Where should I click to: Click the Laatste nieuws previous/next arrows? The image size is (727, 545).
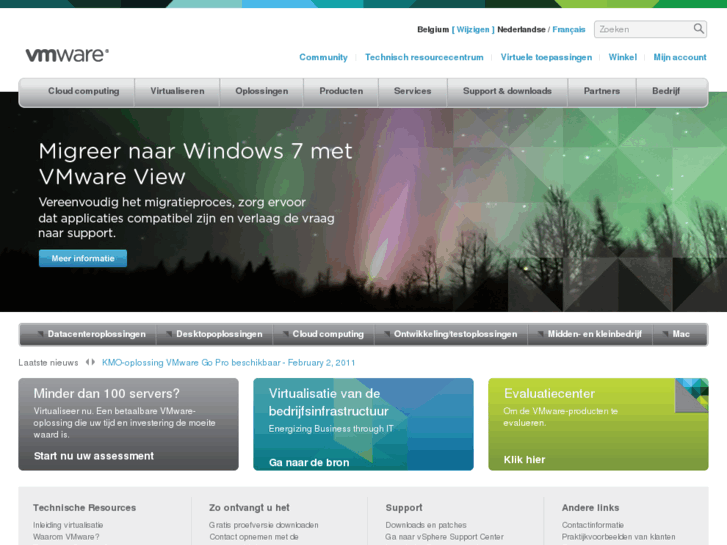click(x=90, y=362)
